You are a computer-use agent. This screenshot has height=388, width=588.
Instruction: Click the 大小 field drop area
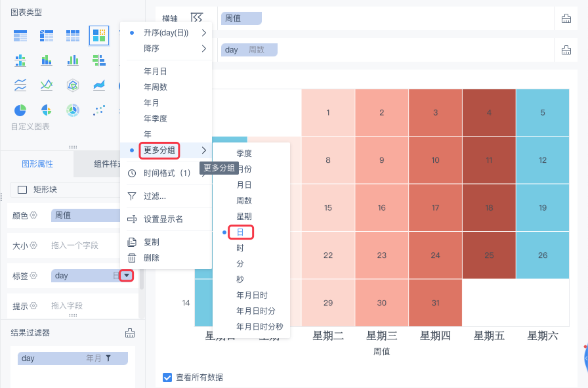92,246
